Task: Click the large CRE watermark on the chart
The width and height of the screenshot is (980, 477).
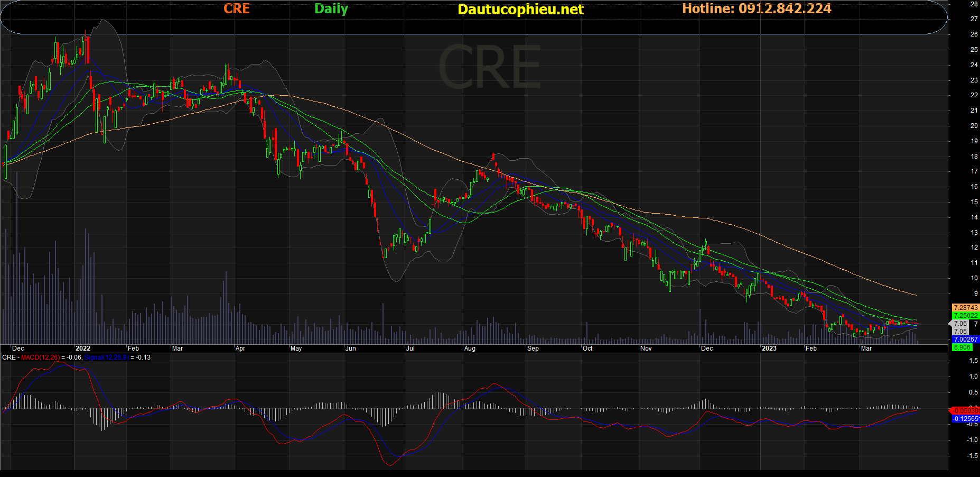Action: coord(490,68)
